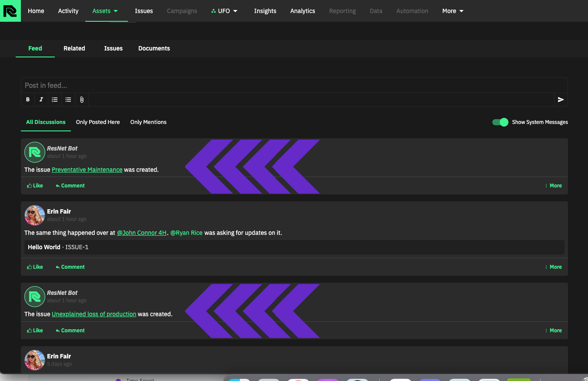
Task: Comment on the Unexplained loss of production post
Action: pos(70,331)
